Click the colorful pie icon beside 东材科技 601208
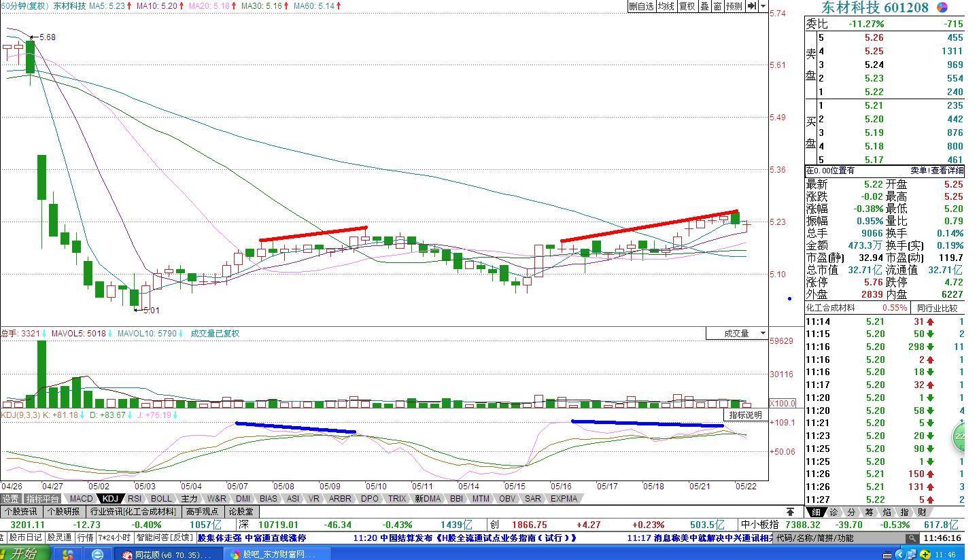Screen dimensions: 979x560 click(x=942, y=7)
